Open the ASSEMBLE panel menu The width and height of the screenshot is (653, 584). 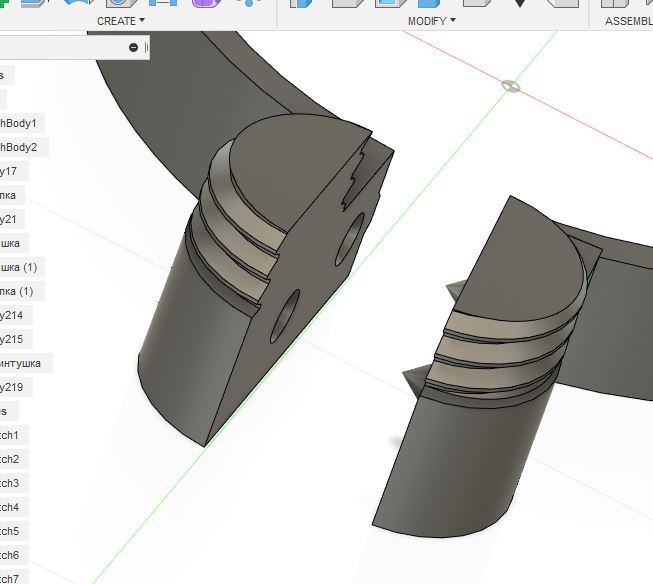click(629, 21)
